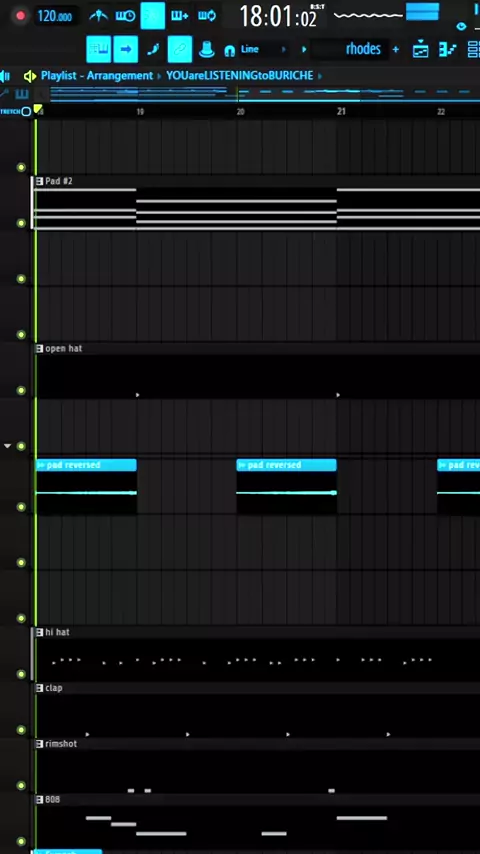Click the piano-keys icon beside the playlist overview

[22, 94]
